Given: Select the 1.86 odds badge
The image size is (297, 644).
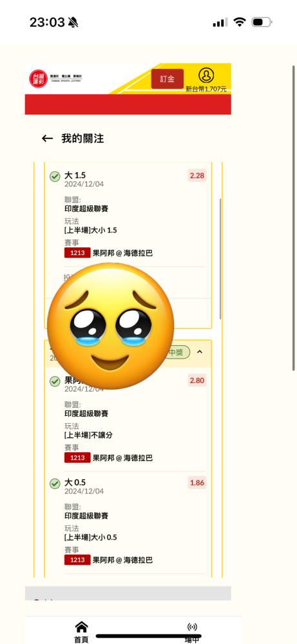Looking at the screenshot, I should pyautogui.click(x=196, y=482).
